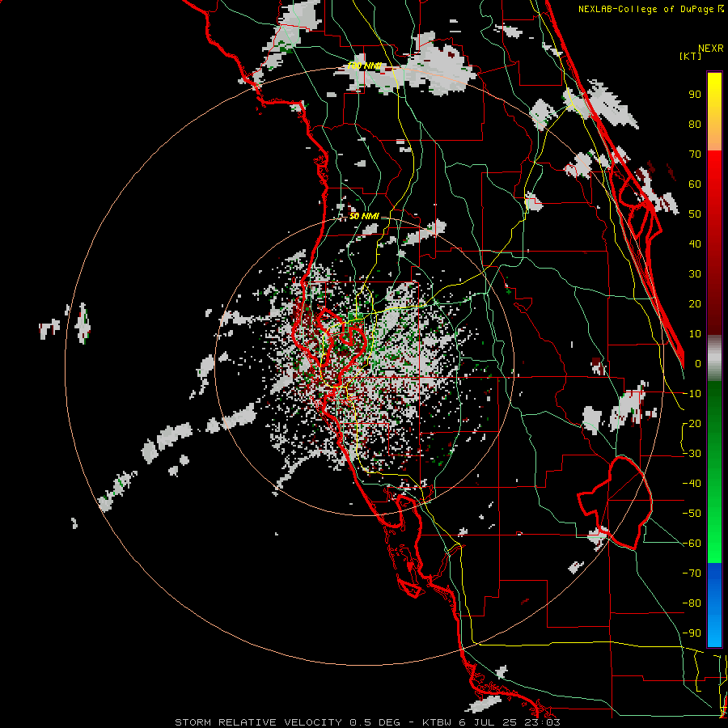Screen dimensions: 728x728
Task: Click the positive 30 knot scale label
Action: (695, 274)
